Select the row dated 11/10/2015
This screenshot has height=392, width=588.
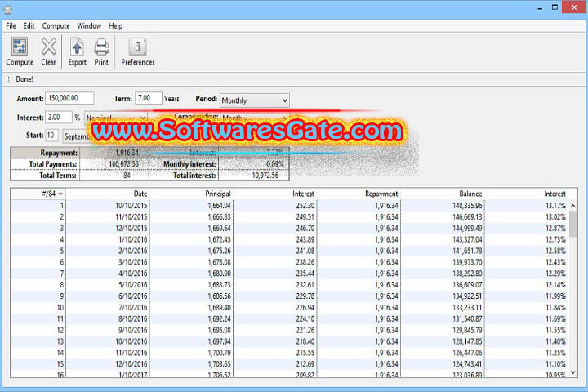coord(289,216)
